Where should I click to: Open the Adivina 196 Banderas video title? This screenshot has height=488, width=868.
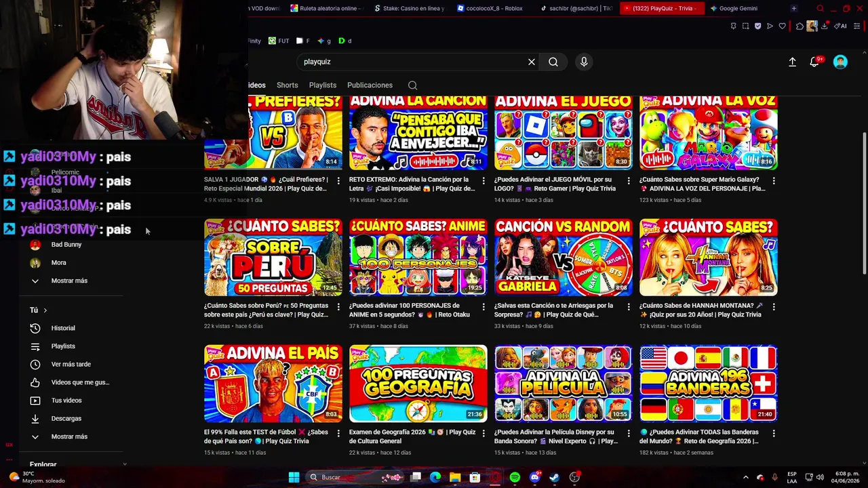pos(699,436)
